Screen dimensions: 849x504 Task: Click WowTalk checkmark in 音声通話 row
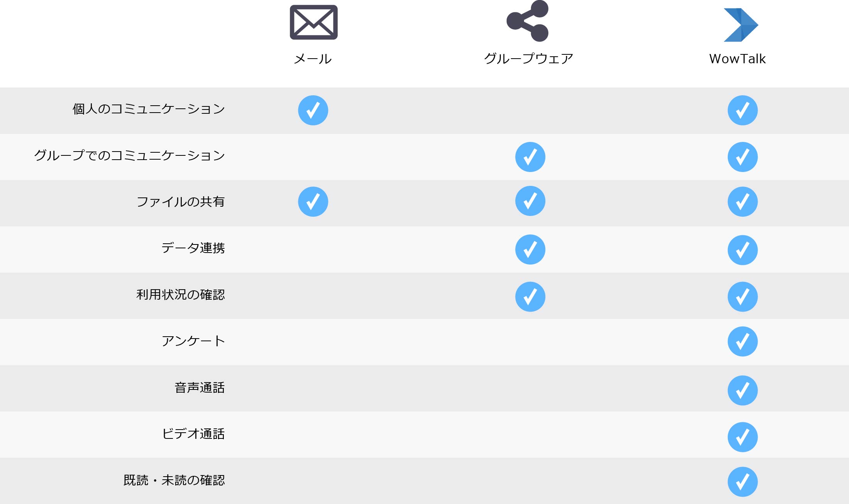(x=742, y=390)
